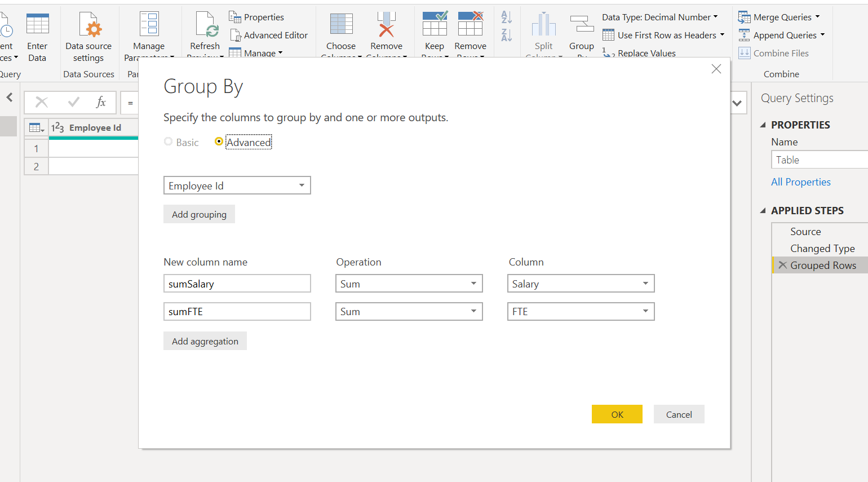Click the sumFTE column name field
The image size is (868, 482).
pyautogui.click(x=237, y=312)
